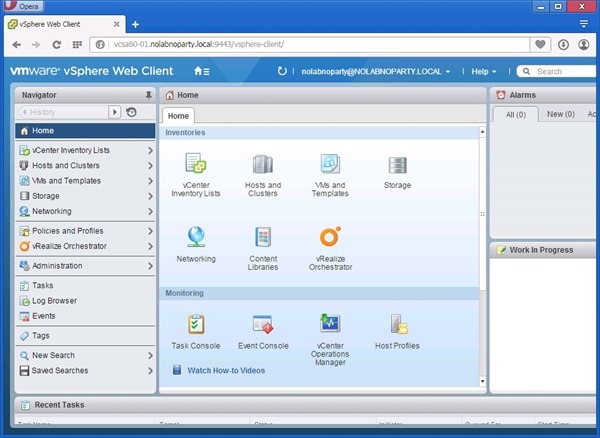Open the Event Console icon

tap(263, 324)
